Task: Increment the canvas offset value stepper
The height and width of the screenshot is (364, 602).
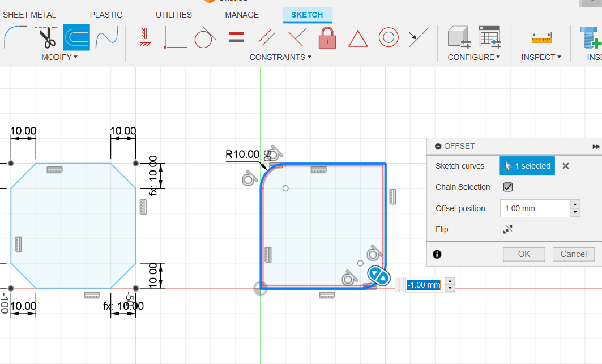Action: point(450,281)
